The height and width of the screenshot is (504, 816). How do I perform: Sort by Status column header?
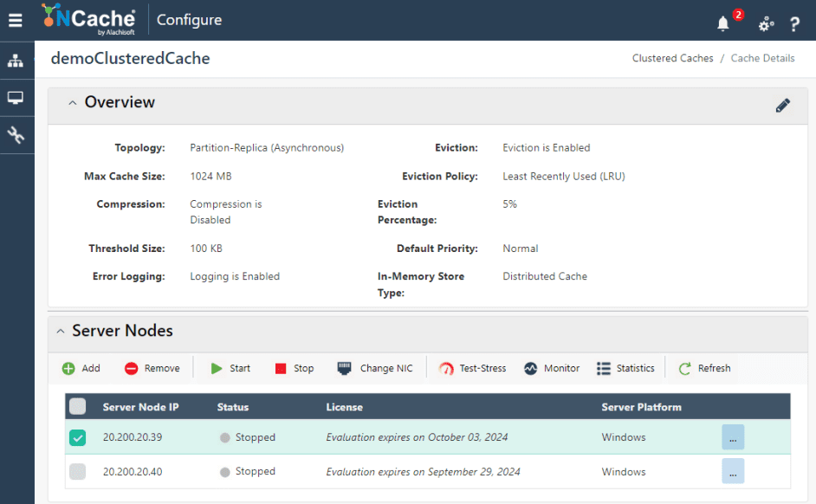click(233, 407)
